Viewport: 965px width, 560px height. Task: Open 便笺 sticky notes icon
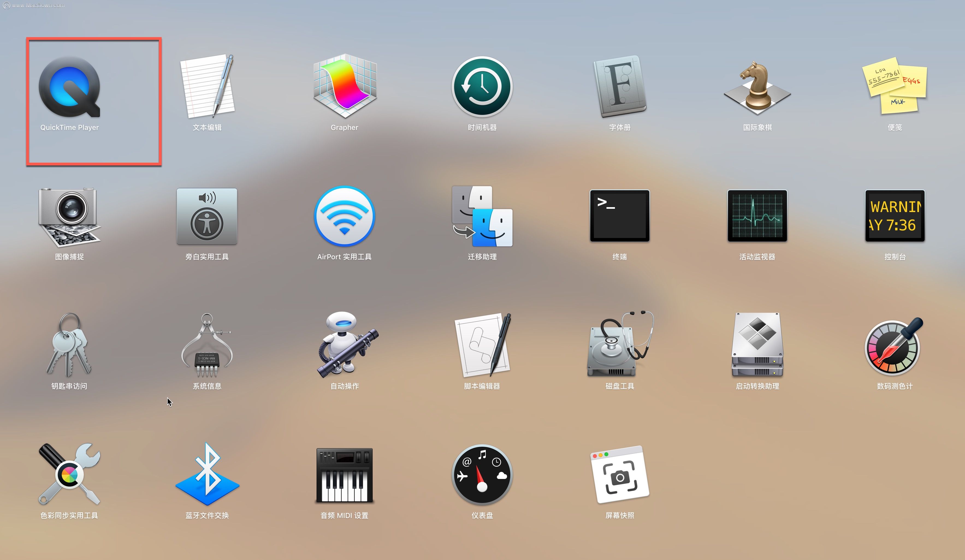(x=895, y=86)
